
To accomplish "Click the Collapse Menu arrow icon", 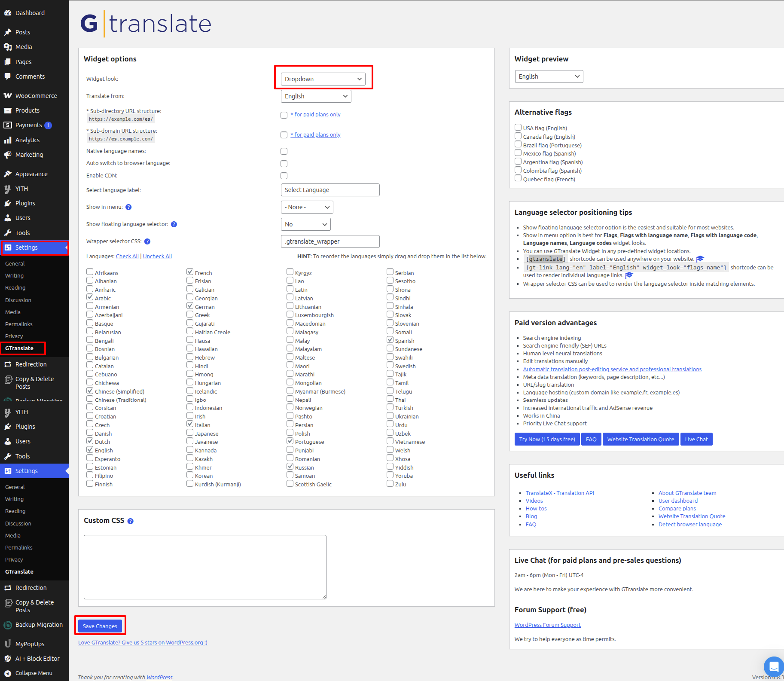I will pyautogui.click(x=8, y=673).
